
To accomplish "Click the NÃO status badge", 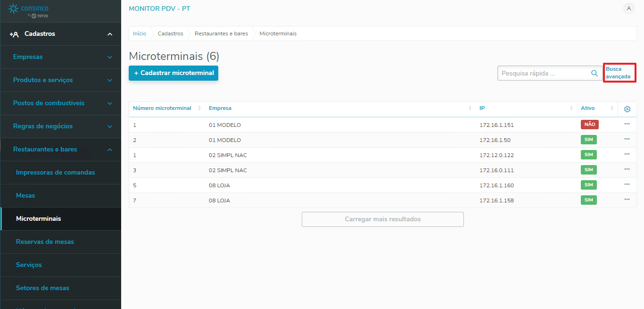I will click(589, 125).
